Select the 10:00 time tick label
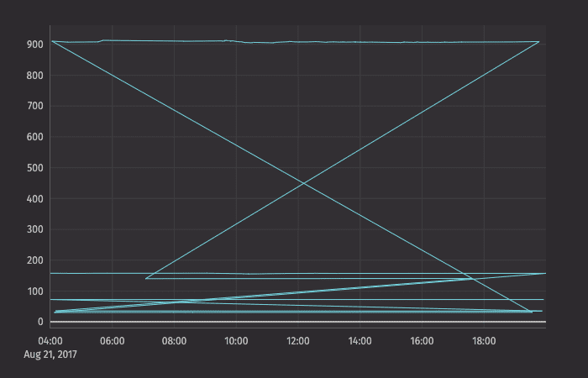The width and height of the screenshot is (588, 378). point(236,341)
